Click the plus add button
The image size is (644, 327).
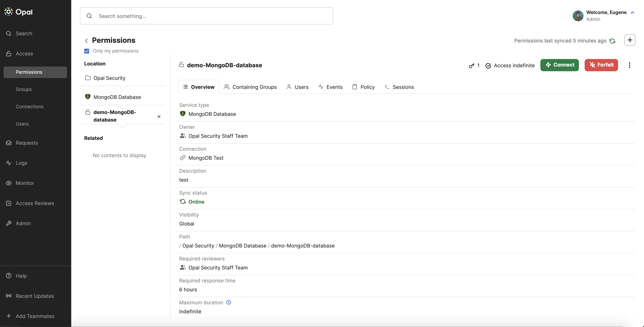(630, 40)
